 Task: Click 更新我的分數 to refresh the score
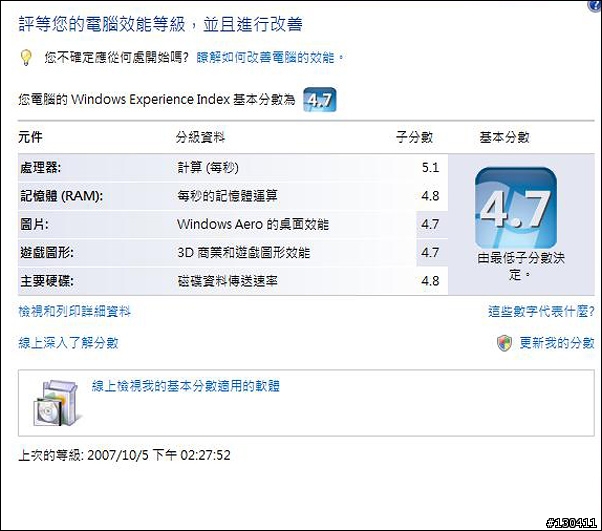pos(557,342)
